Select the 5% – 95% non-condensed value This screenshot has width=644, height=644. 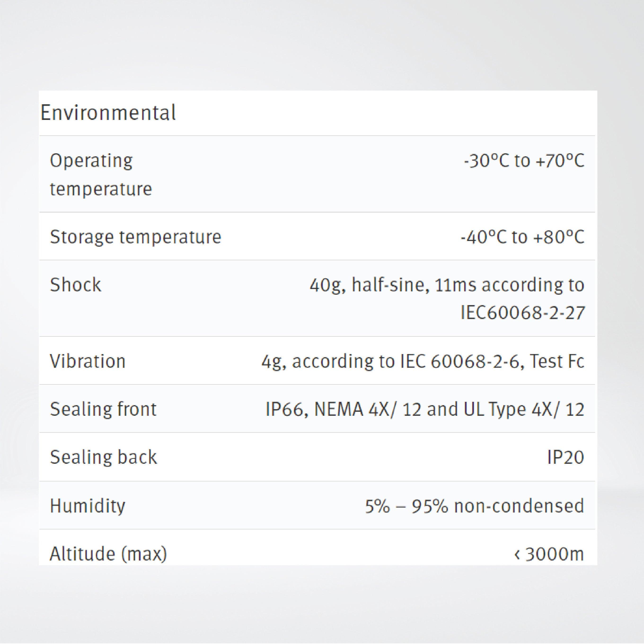(x=474, y=506)
